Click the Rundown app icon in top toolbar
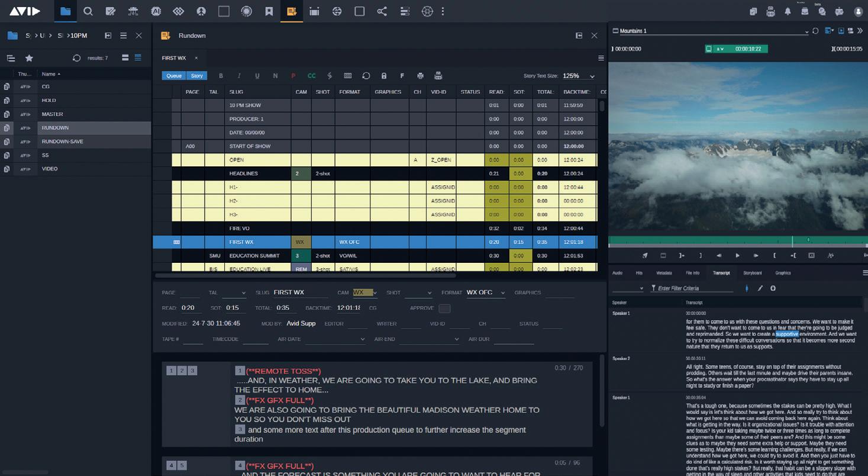This screenshot has width=868, height=476. click(292, 11)
